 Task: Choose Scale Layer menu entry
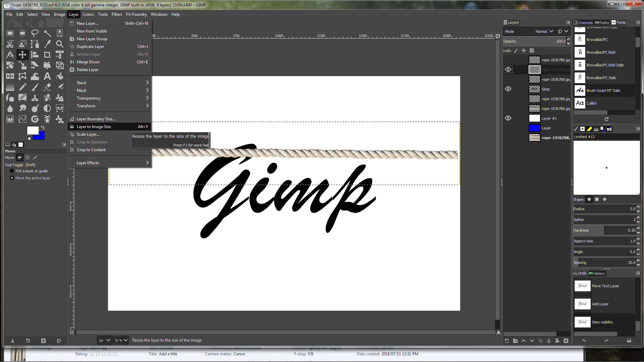[110, 134]
